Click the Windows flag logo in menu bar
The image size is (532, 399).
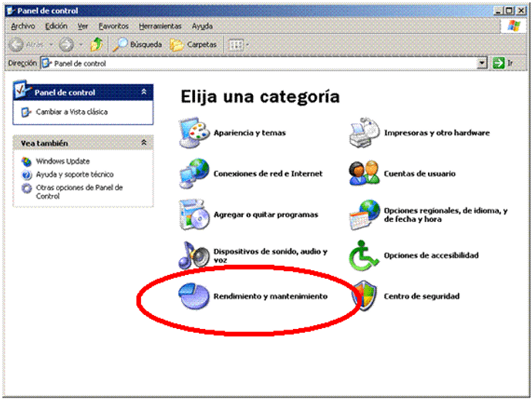[x=513, y=25]
